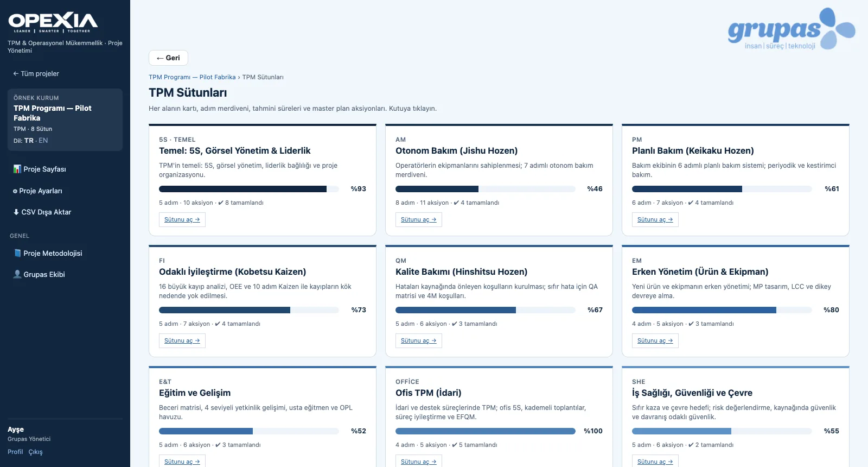Open Proje Ayarları in the sidebar

point(65,191)
